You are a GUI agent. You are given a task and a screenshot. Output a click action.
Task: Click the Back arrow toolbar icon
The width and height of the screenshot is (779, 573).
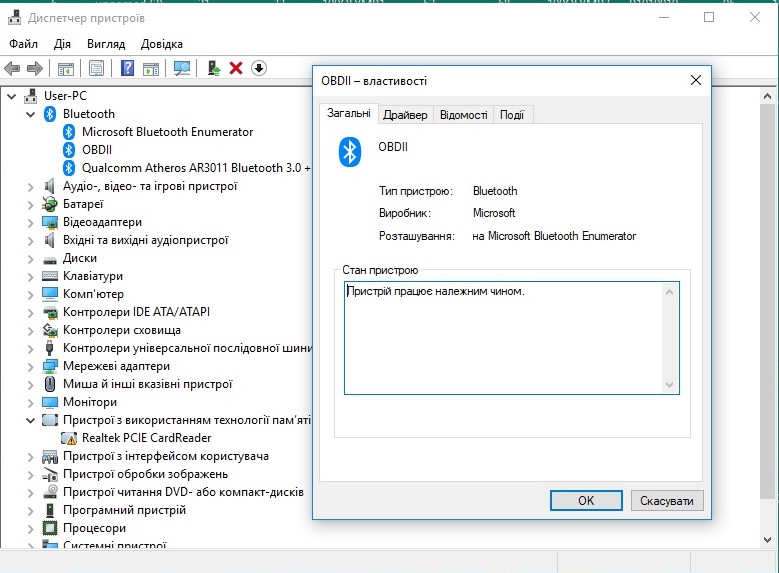(12, 68)
